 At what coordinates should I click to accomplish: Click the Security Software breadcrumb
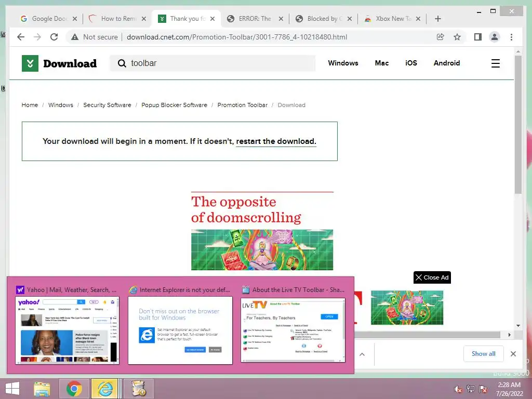click(107, 105)
